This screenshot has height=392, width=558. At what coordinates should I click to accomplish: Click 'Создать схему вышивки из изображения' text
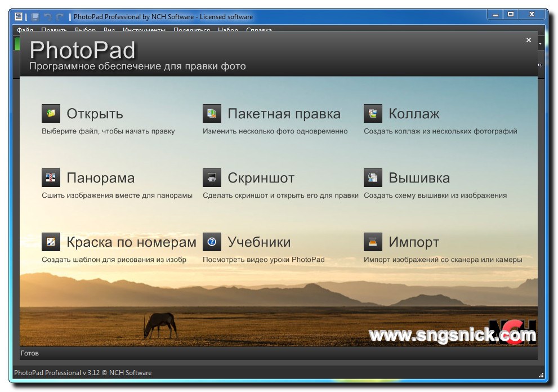point(435,195)
